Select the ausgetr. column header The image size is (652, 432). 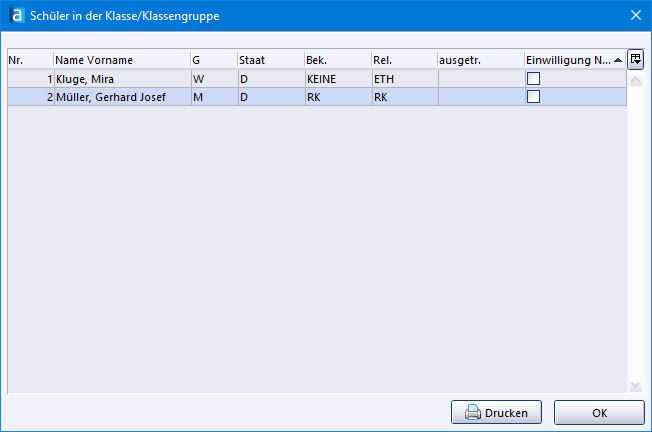coord(480,60)
